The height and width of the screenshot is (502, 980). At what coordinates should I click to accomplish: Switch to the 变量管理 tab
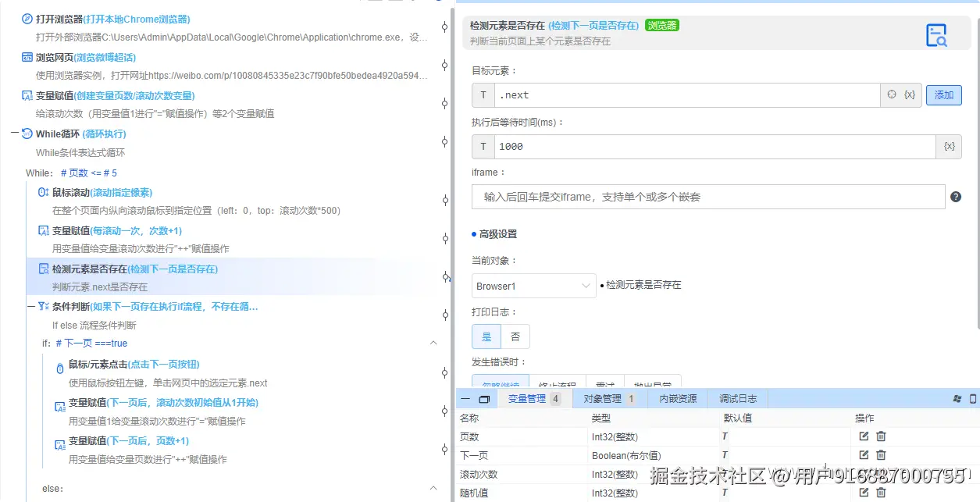(x=533, y=399)
